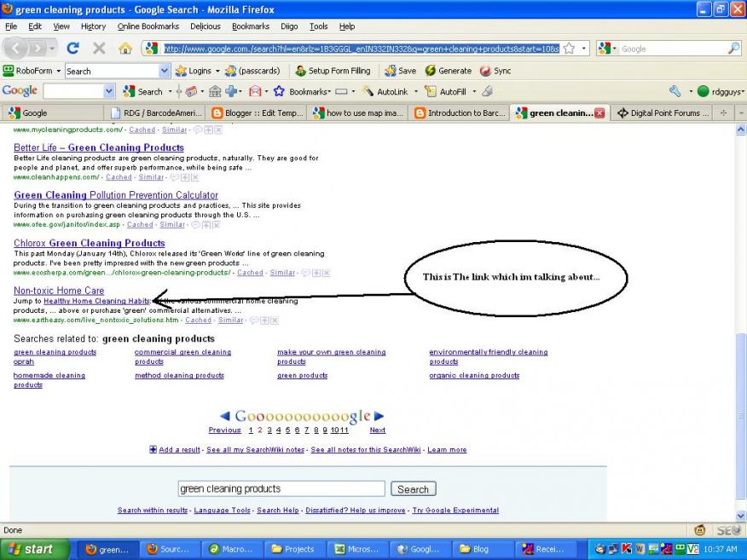
Task: Open Green Cleaning Pollution Prevention Calculator result
Action: point(116,195)
